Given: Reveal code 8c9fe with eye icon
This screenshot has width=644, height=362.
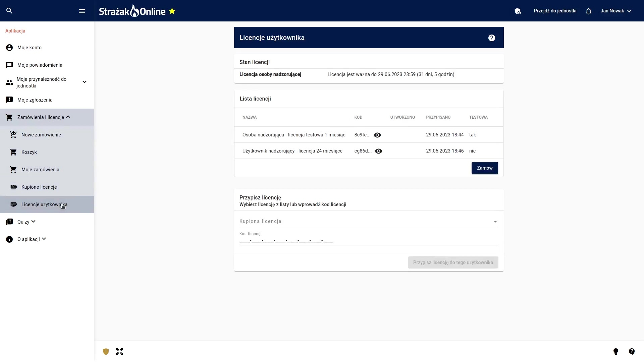Looking at the screenshot, I should coord(377,135).
